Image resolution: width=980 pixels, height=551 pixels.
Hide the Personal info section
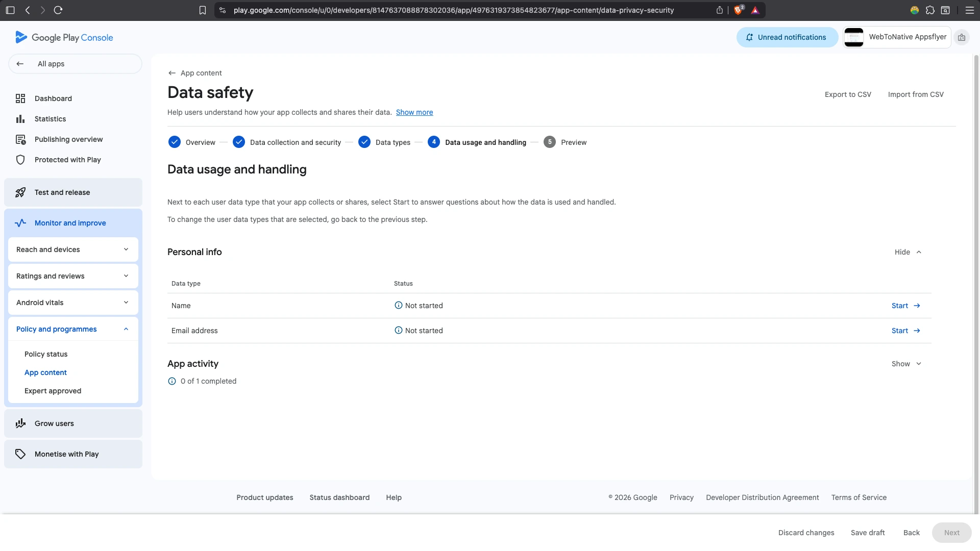coord(908,252)
